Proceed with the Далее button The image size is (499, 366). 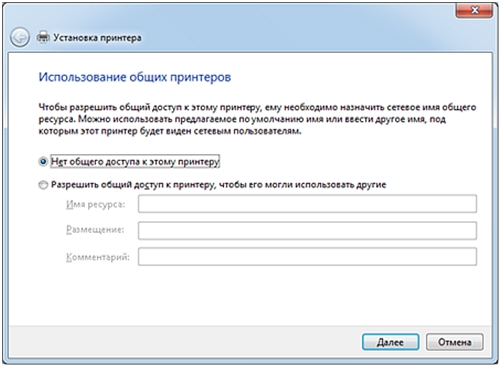390,342
